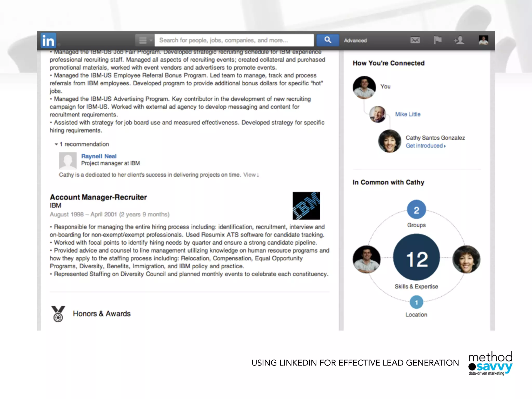This screenshot has height=399, width=532.
Task: Click Cathy's photo in the In Common diagram
Action: [x=466, y=259]
